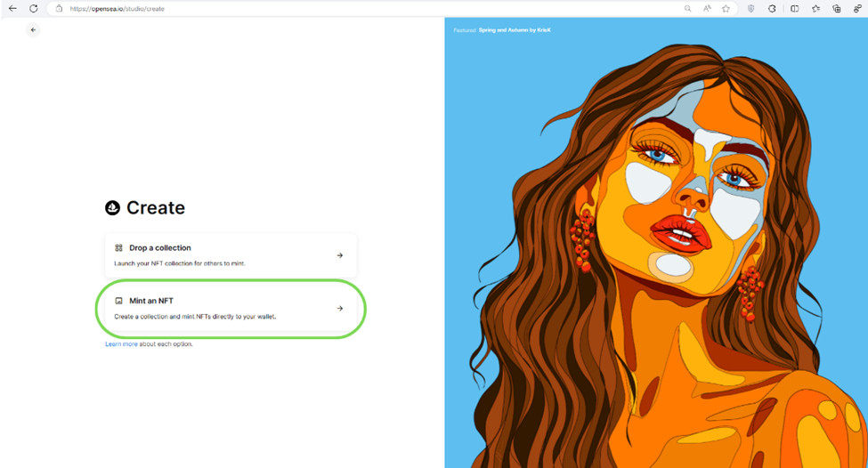This screenshot has height=468, width=868.
Task: Expand Drop a collection right arrow
Action: click(x=340, y=255)
